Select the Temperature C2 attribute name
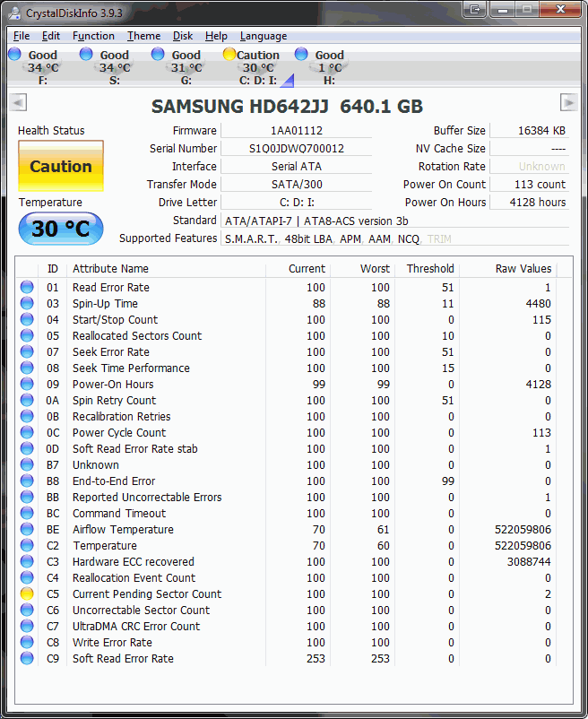Screen dimensions: 588x719 click(x=105, y=546)
